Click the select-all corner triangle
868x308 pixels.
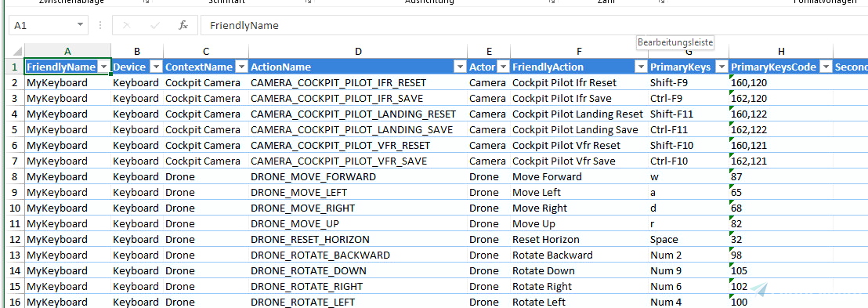[16, 52]
